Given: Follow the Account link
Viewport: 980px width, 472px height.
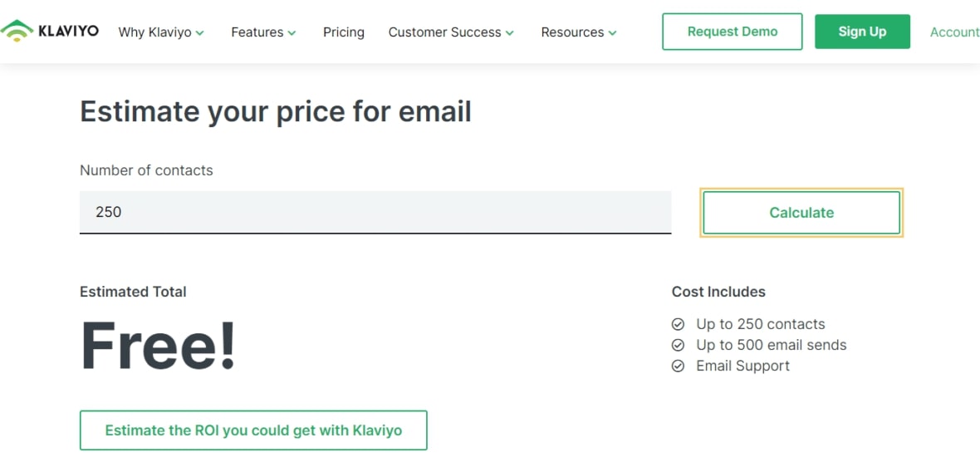Looking at the screenshot, I should (x=954, y=32).
